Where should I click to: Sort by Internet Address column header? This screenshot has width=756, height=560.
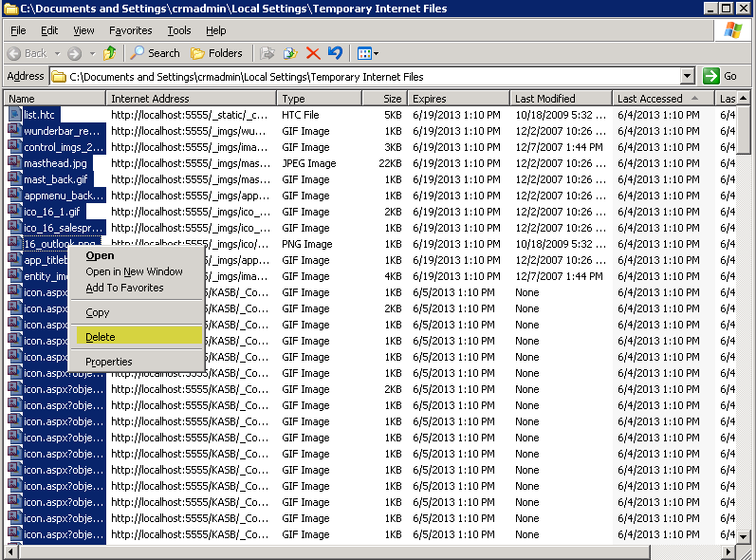point(191,99)
